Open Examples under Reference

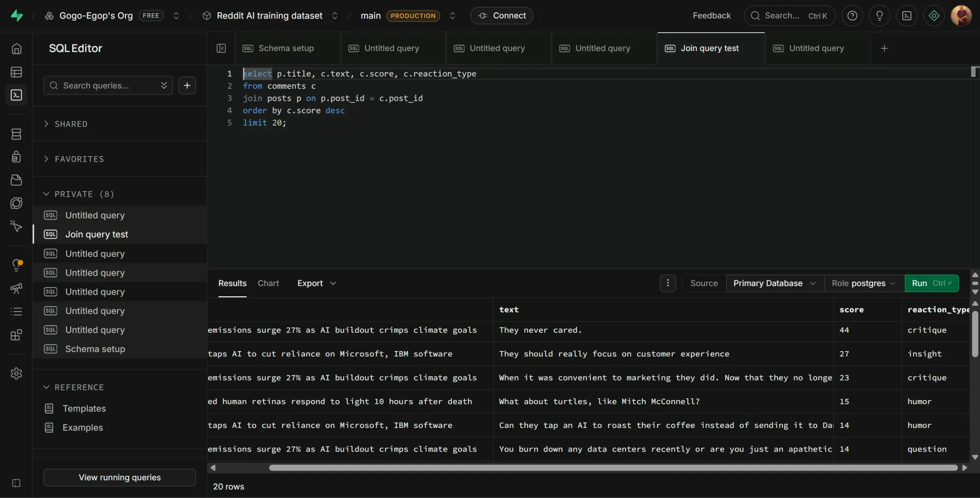pyautogui.click(x=82, y=427)
